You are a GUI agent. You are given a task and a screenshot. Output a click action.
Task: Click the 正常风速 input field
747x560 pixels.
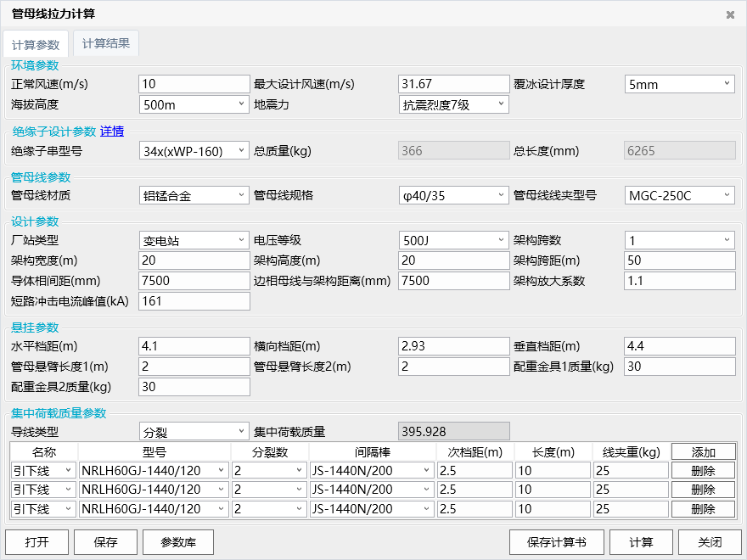coord(194,84)
